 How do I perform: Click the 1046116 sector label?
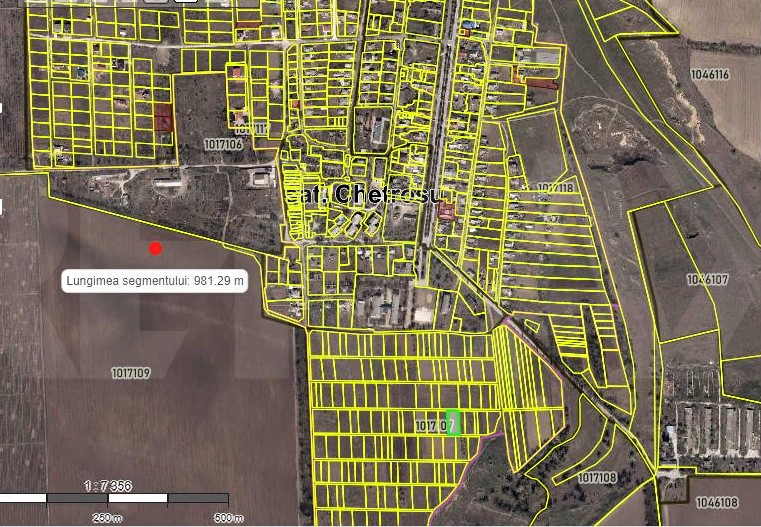coord(709,75)
